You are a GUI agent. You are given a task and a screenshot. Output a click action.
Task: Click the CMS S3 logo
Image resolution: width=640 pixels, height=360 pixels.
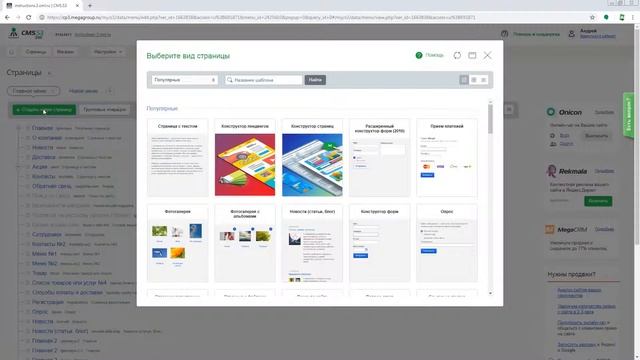26,33
